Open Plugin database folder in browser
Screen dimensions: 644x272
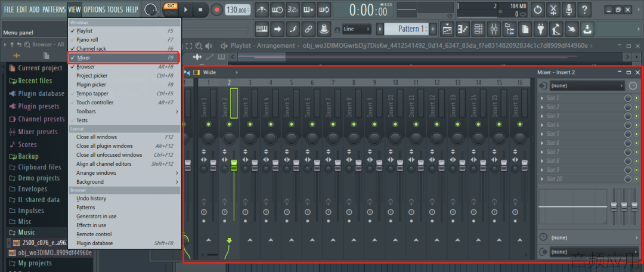[x=36, y=94]
